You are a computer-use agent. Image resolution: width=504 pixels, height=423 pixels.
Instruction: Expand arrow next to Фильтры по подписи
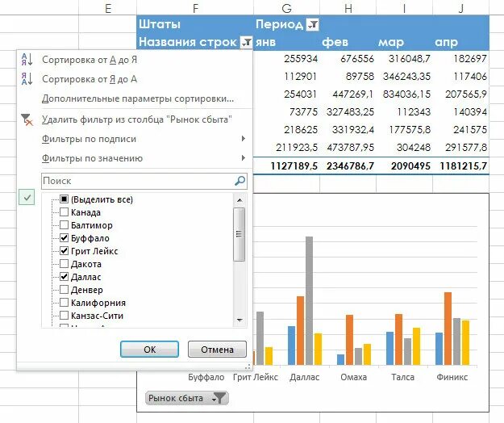[x=244, y=139]
